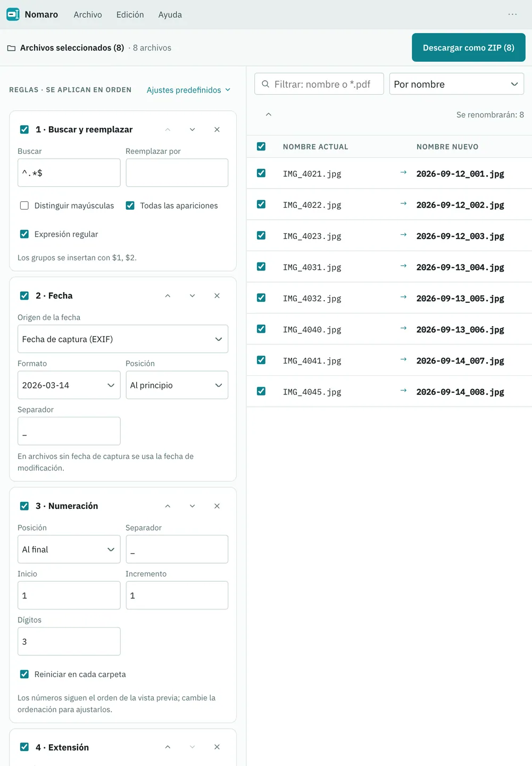Click the arrow icon in IMG_4032.jpg row
The image size is (532, 766).
[403, 297]
